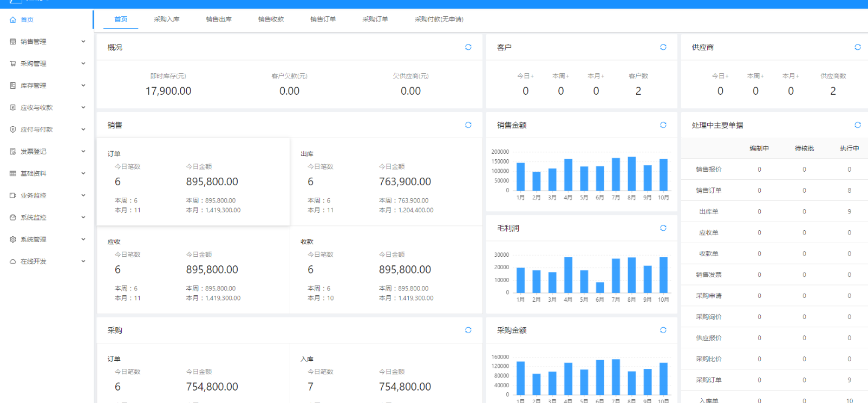
Task: Click the 在线开发 cloud icon
Action: coord(13,261)
